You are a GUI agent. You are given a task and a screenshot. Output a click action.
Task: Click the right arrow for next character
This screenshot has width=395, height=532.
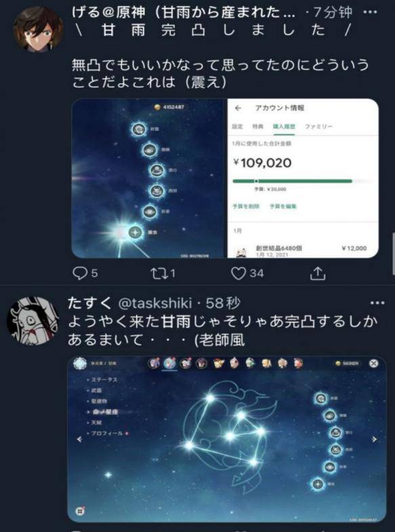pyautogui.click(x=374, y=439)
